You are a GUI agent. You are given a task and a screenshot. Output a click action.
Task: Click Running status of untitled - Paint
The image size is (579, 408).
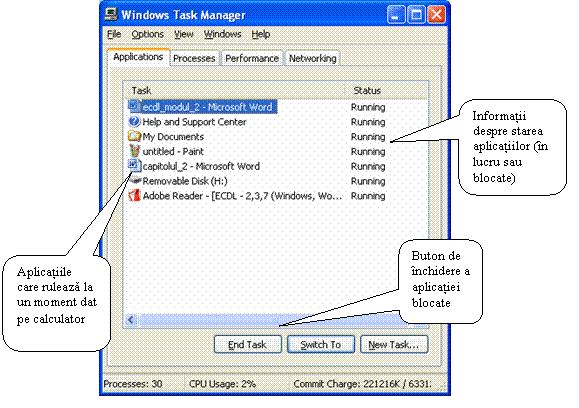368,151
